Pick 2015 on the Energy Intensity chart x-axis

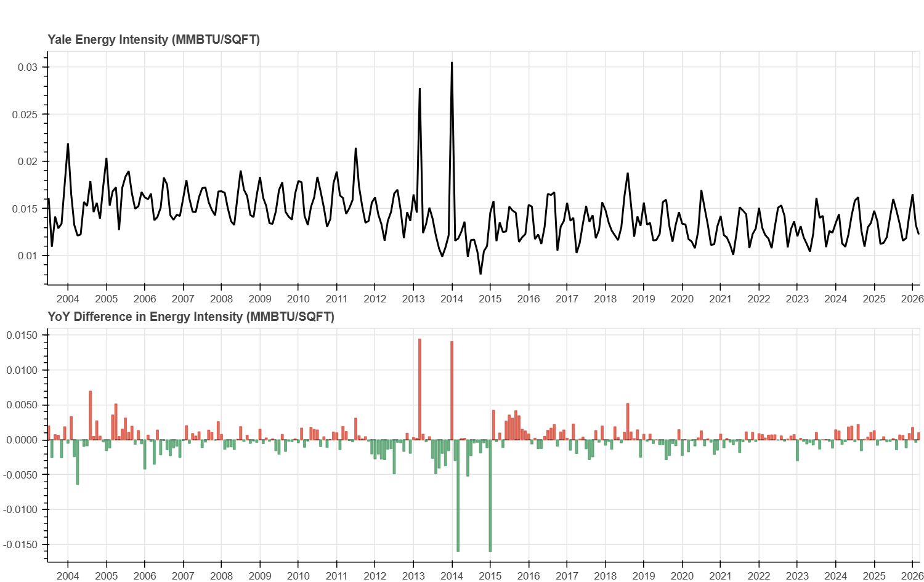click(490, 299)
